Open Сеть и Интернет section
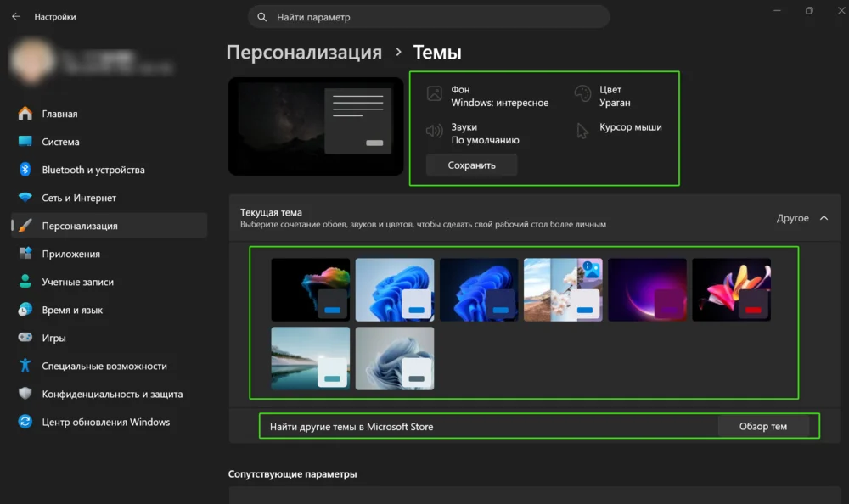This screenshot has height=504, width=849. click(109, 199)
